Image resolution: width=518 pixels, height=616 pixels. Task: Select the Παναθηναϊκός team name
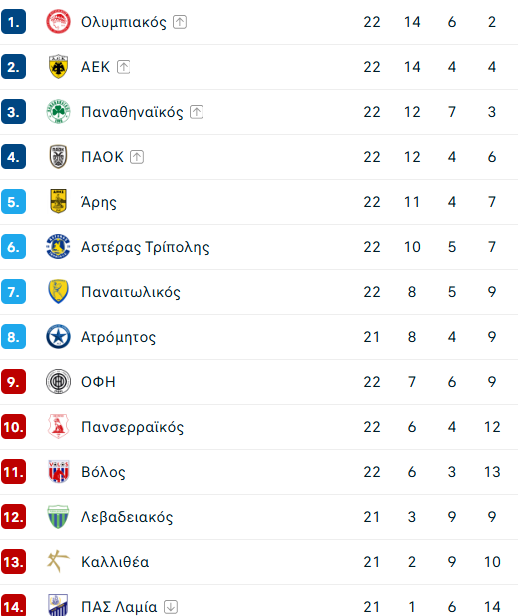(132, 112)
